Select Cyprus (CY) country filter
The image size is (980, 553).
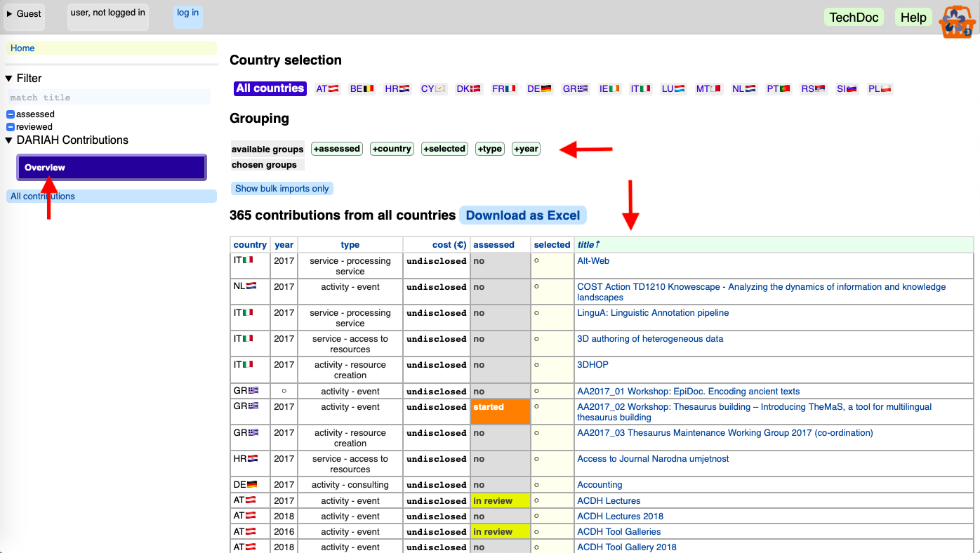(x=433, y=88)
